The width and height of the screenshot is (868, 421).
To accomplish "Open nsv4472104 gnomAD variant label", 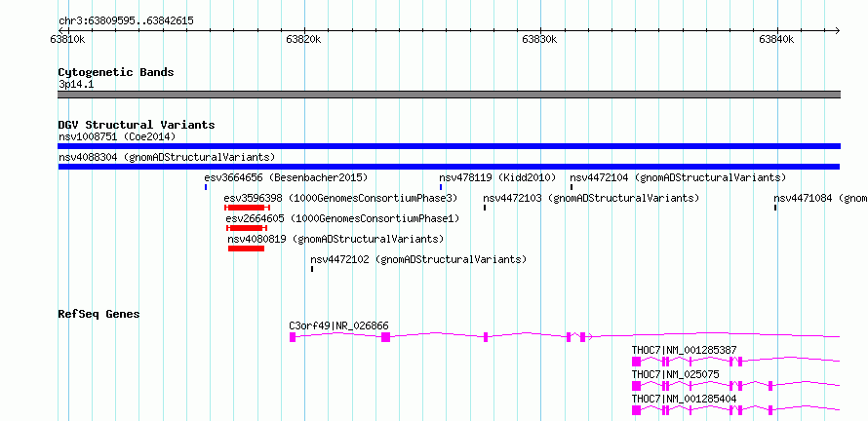I will [x=678, y=177].
